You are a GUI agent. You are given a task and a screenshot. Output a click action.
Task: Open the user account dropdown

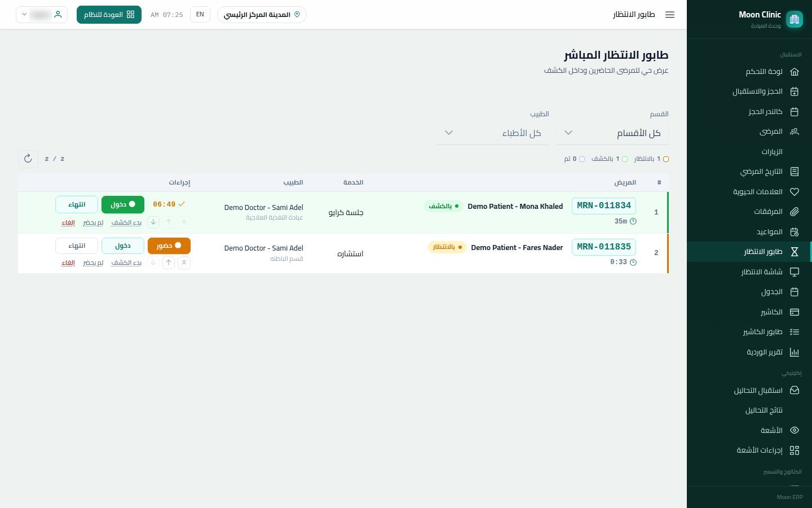[42, 15]
